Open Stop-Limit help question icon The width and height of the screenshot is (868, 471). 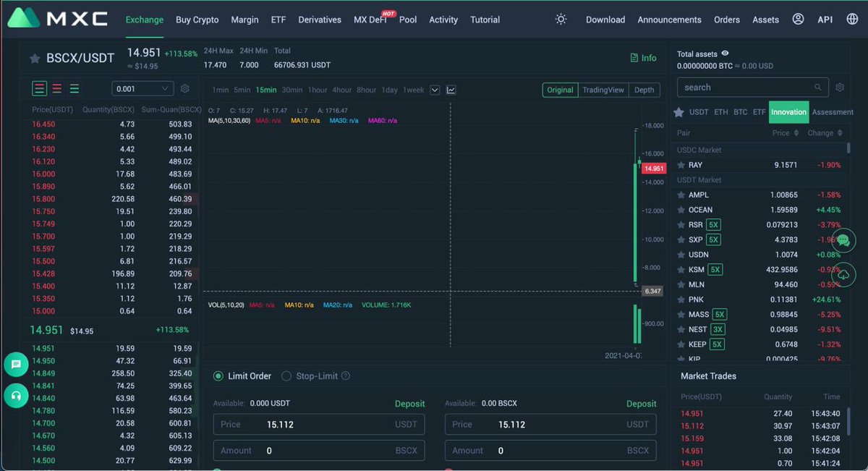point(345,376)
